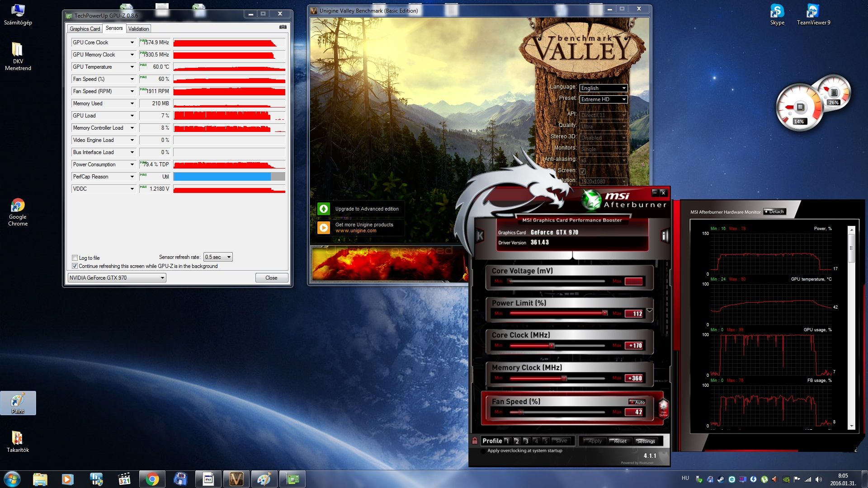This screenshot has height=488, width=868.
Task: Open Windows Explorer from the taskbar
Action: coord(40,479)
